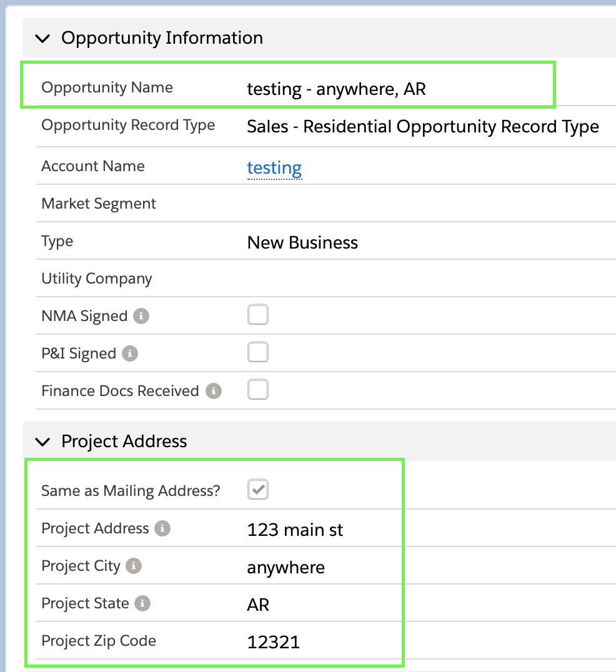The width and height of the screenshot is (616, 672).
Task: Check the P&I Signed checkbox
Action: pyautogui.click(x=258, y=352)
